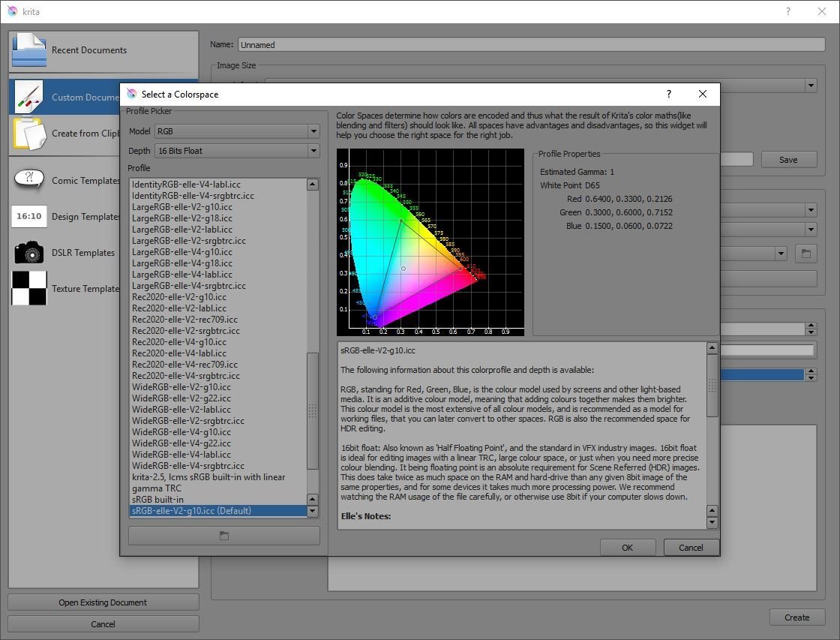Select krita-2.5 lcms sRGB linear gamma profile
Viewport: 840px width, 640px height.
[218, 482]
